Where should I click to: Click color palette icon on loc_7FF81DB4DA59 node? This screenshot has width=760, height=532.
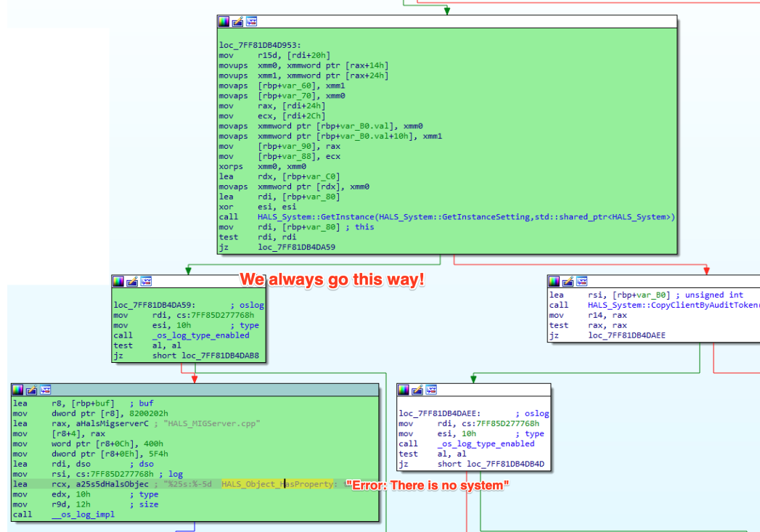118,281
